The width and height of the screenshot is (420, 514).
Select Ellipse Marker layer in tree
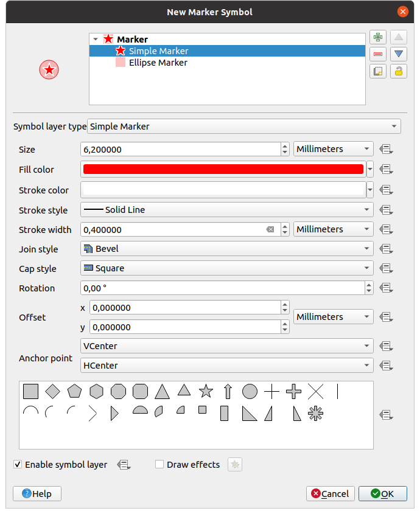(158, 63)
